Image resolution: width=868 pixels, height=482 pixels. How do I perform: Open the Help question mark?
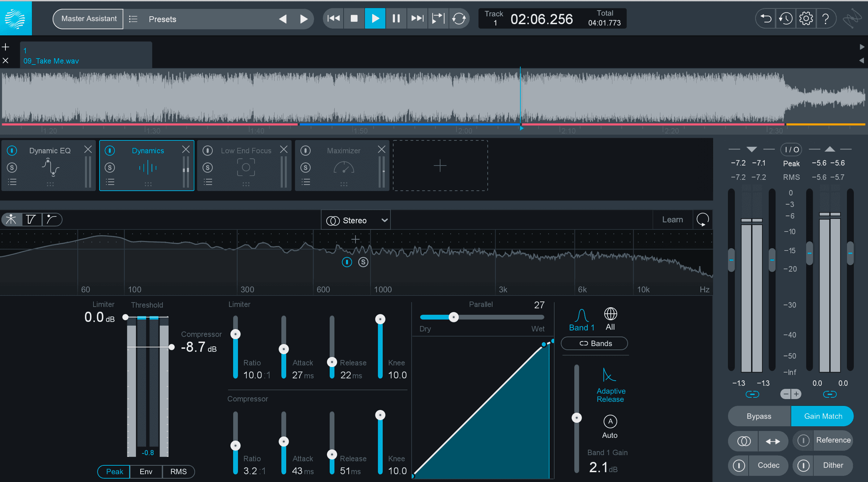click(826, 18)
